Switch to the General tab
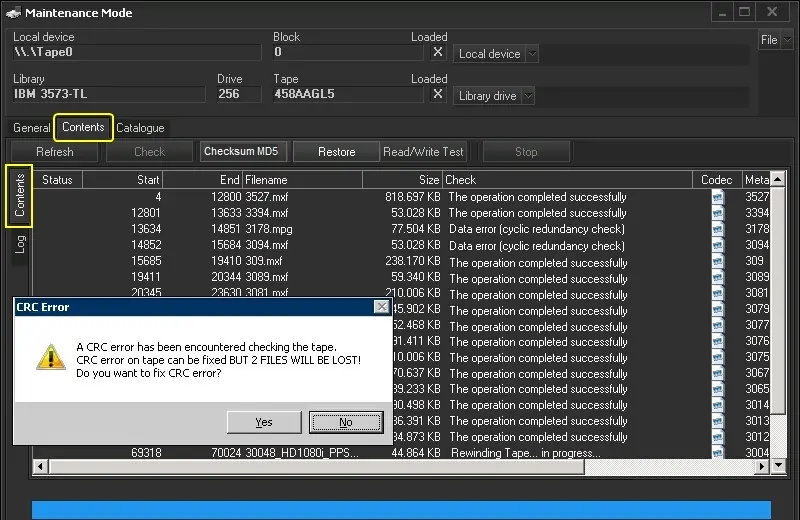The width and height of the screenshot is (800, 520). (31, 128)
